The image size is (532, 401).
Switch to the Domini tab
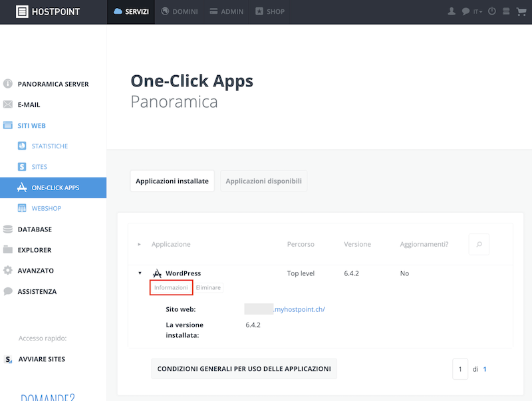[x=179, y=12]
